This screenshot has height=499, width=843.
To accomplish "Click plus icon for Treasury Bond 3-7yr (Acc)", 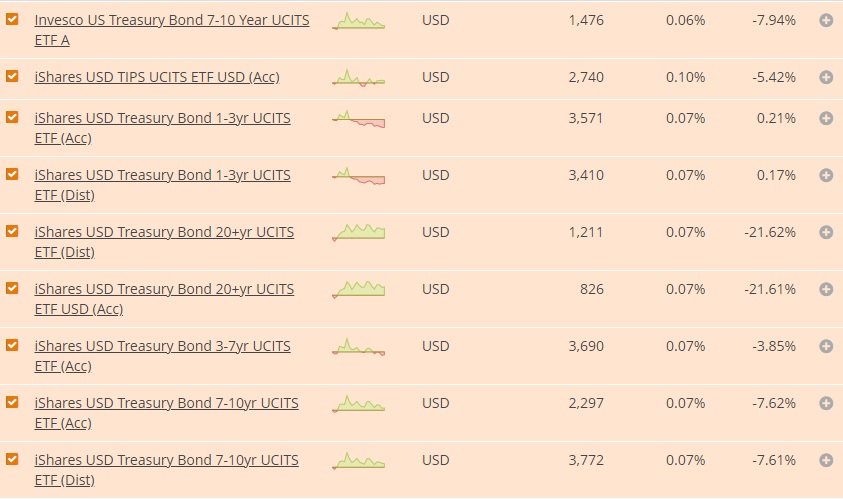I will 826,346.
